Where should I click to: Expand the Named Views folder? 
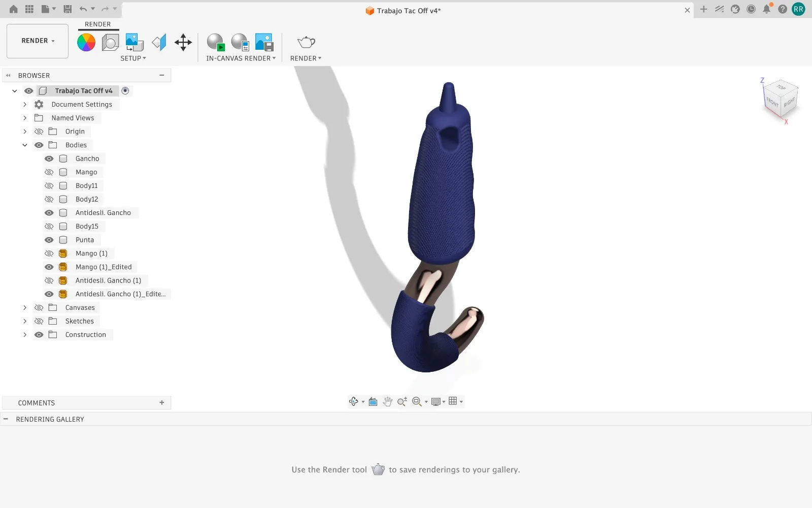[x=25, y=118]
